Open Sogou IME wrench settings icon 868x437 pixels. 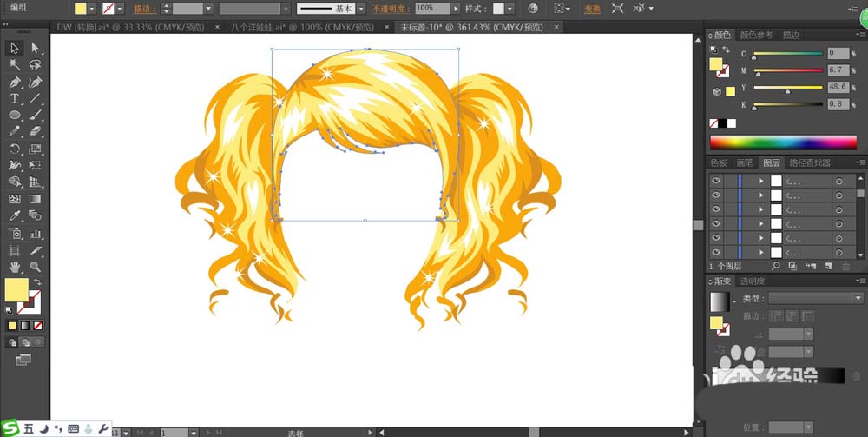point(102,428)
